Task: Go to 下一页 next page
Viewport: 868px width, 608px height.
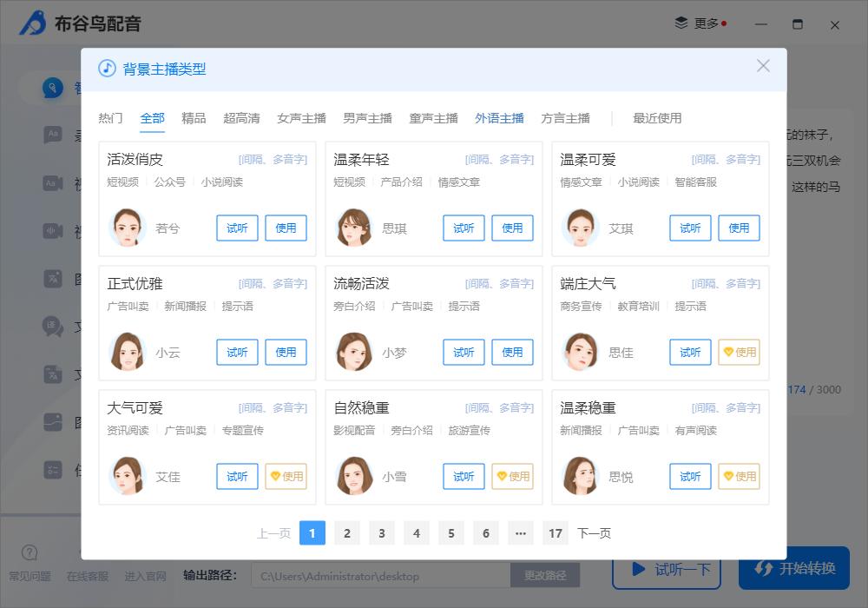Action: (594, 533)
